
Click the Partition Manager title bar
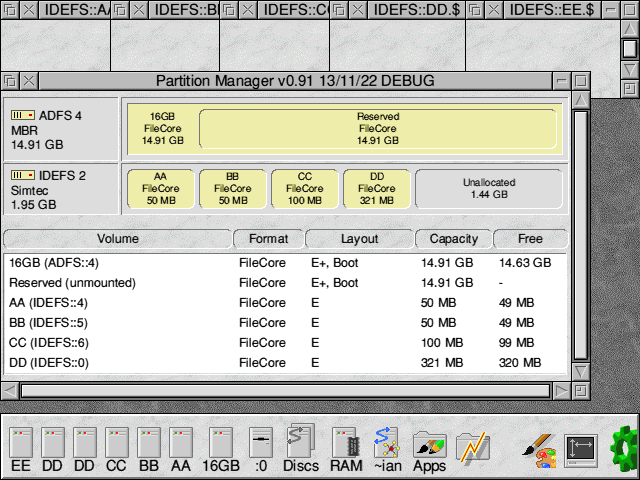click(296, 81)
